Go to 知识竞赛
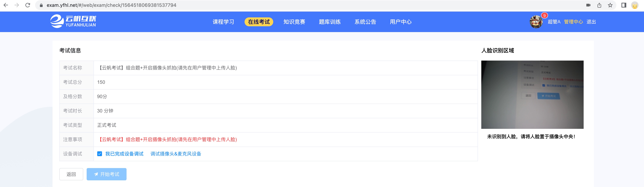This screenshot has width=644, height=187. [x=294, y=22]
